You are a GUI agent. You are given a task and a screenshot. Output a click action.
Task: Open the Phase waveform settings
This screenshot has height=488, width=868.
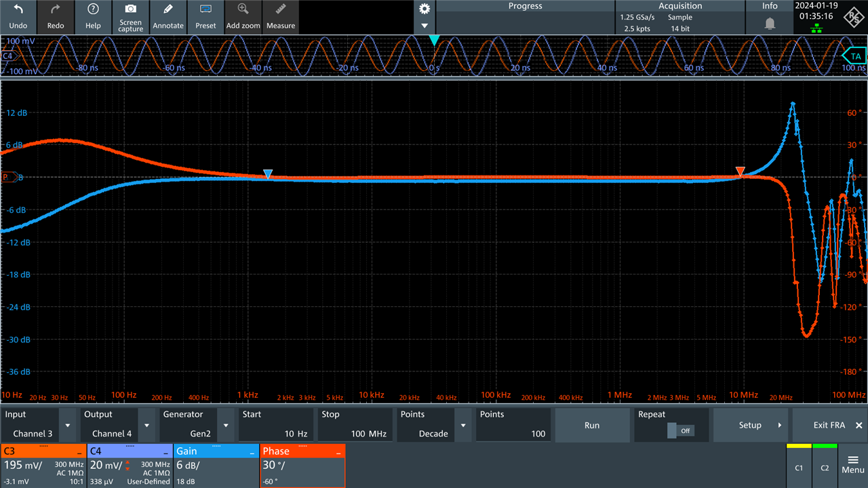pos(303,466)
